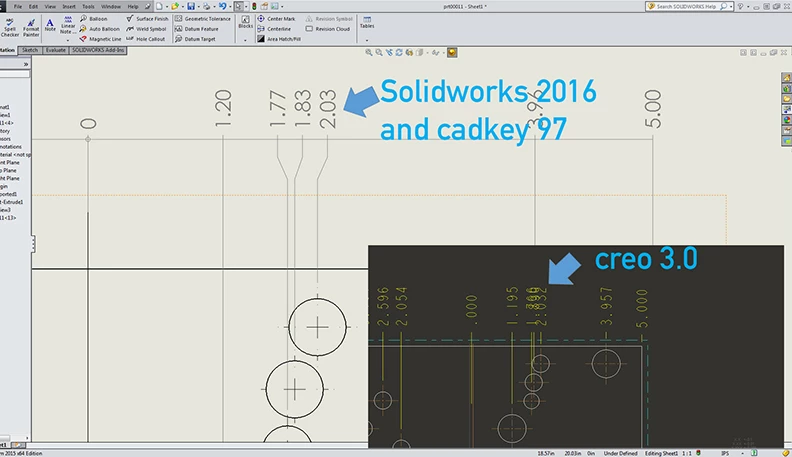The image size is (792, 457).
Task: Add a Hole Callout
Action: point(145,39)
